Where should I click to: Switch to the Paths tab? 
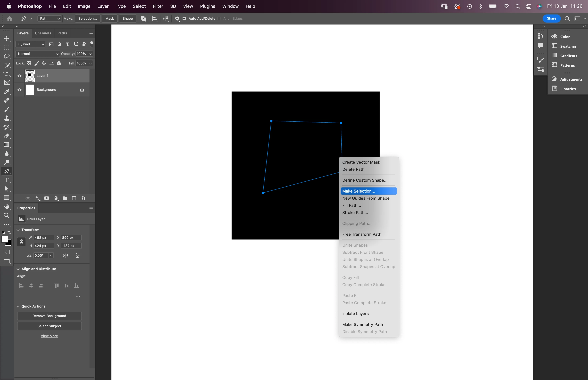62,33
